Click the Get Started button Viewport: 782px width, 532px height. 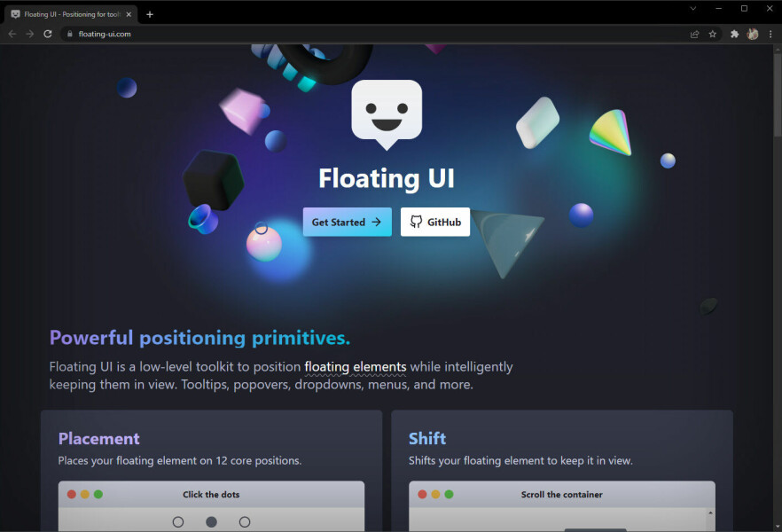coord(348,222)
